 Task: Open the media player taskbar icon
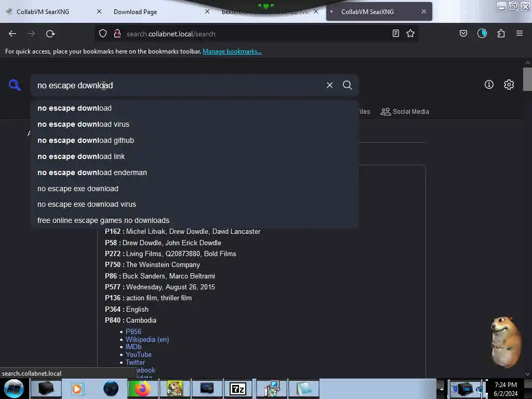coord(77,389)
